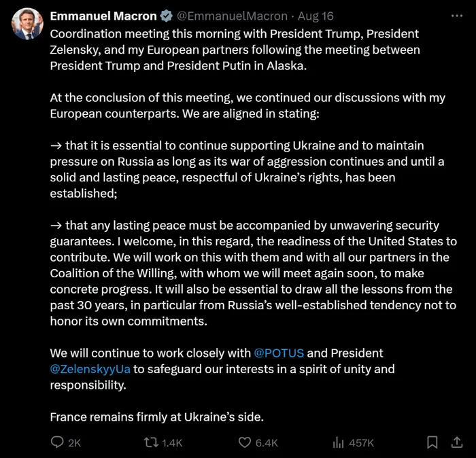Bookmark this tweet
Image resolution: width=476 pixels, height=458 pixels.
[432, 442]
